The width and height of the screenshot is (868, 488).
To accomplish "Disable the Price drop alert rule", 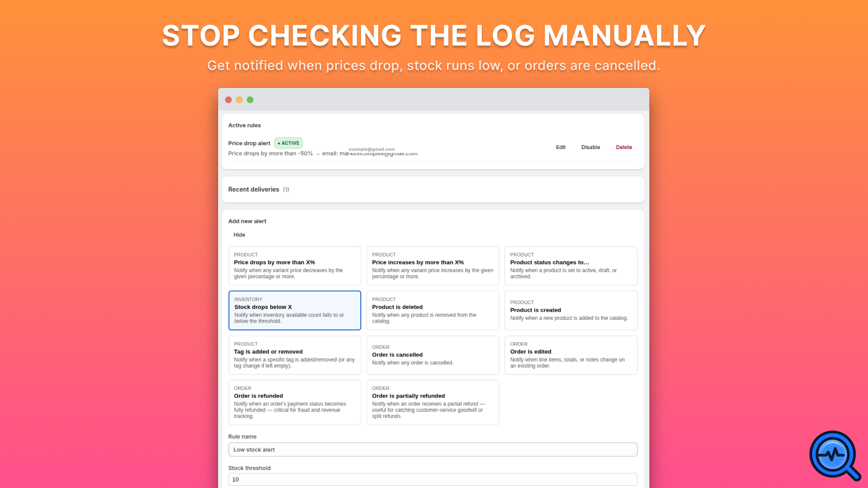I will (x=591, y=147).
